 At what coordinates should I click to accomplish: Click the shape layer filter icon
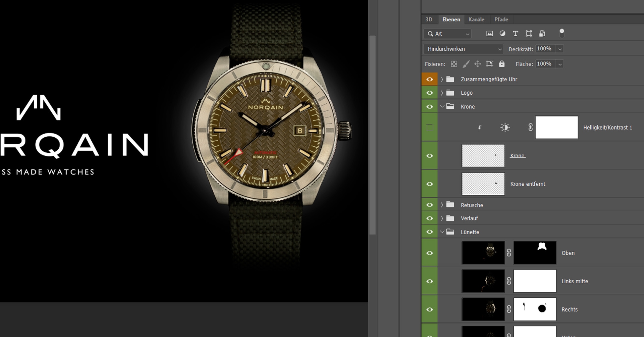coord(529,34)
